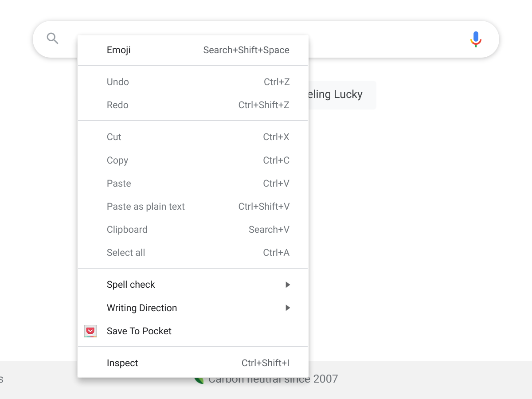Click Paste in the context menu
The height and width of the screenshot is (399, 532).
(119, 184)
